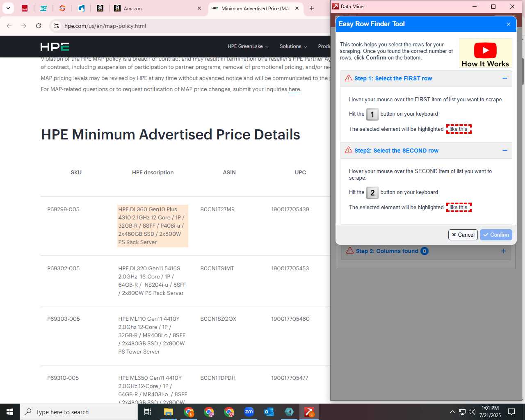
Task: Open the notification center
Action: click(511, 412)
